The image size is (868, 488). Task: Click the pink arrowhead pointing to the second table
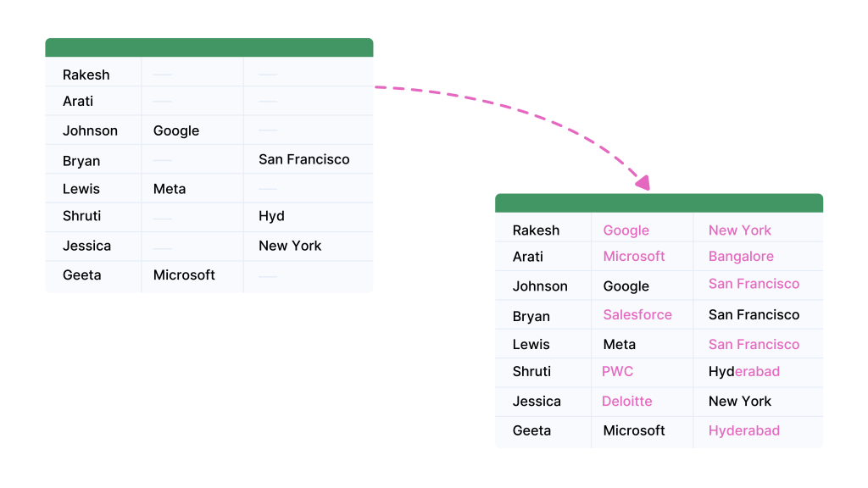643,183
